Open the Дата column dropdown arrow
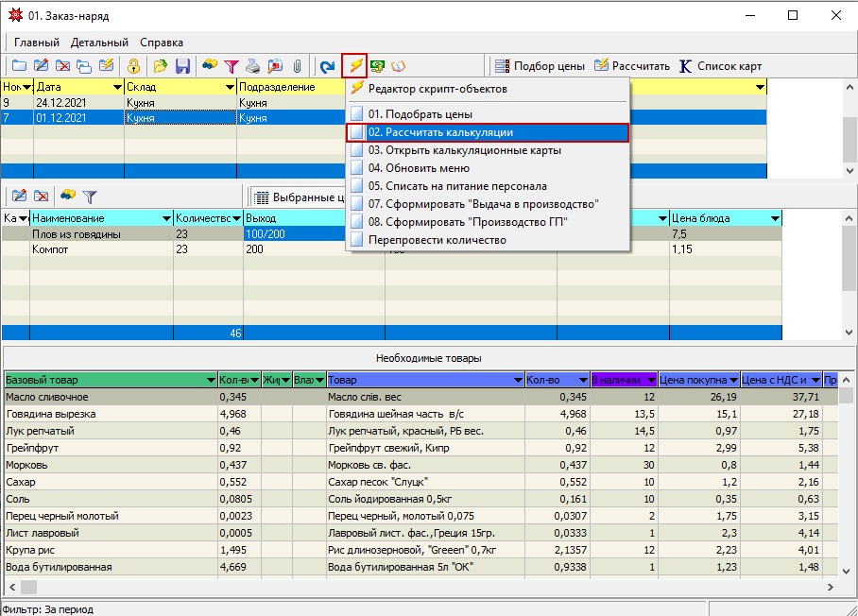Viewport: 858px width, 616px height. (117, 87)
